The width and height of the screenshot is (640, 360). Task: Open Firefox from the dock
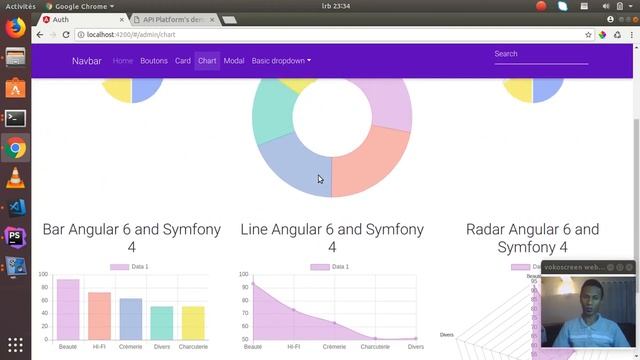[16, 28]
